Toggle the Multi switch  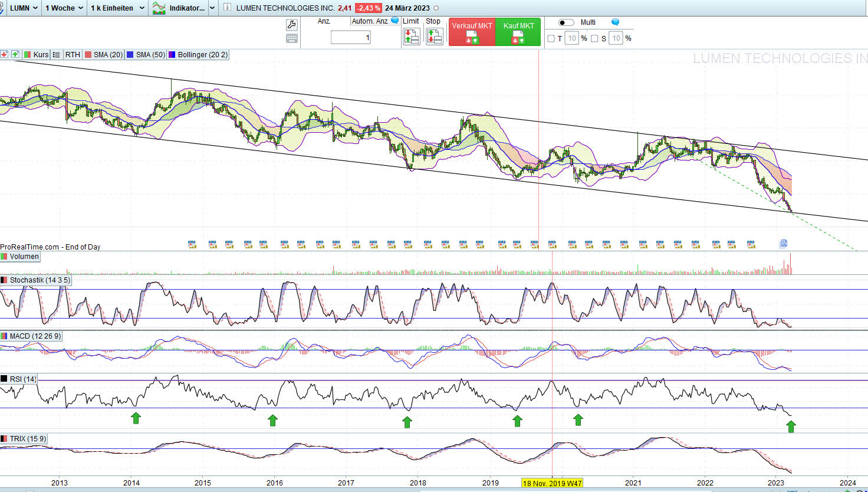566,22
